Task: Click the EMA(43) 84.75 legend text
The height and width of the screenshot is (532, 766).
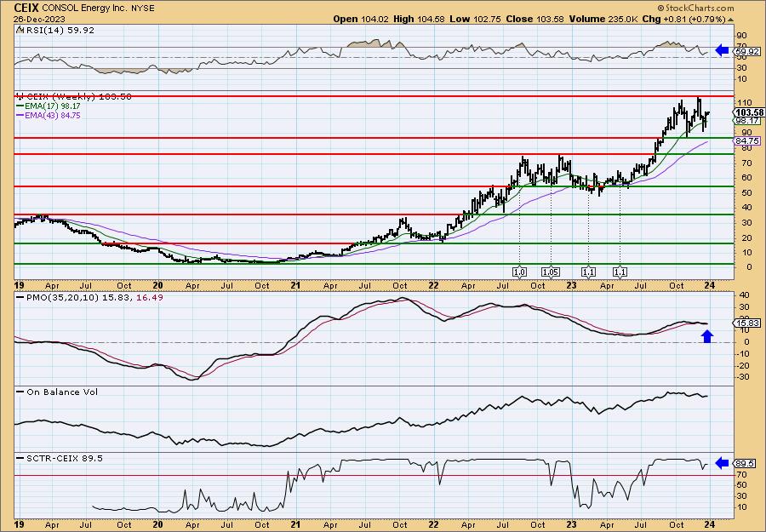Action: pyautogui.click(x=53, y=116)
